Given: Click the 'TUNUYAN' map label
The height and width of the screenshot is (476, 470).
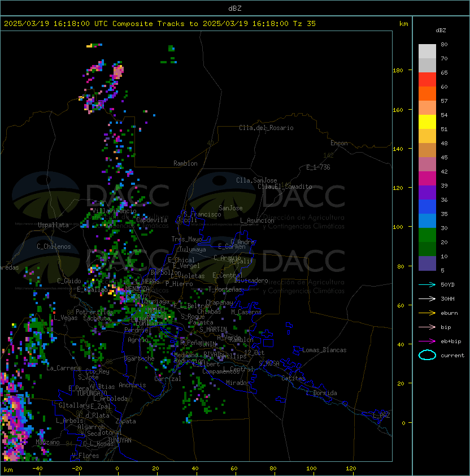Looking at the screenshot, I should (x=119, y=440).
